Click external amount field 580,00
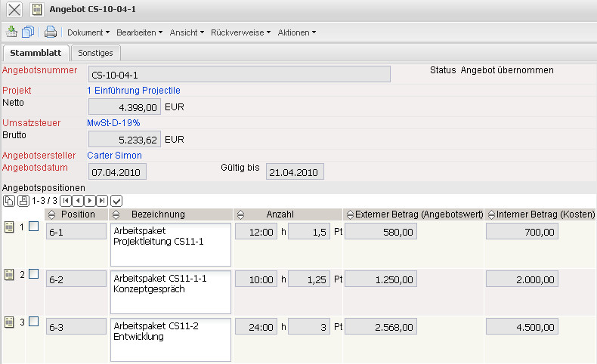This screenshot has height=364, width=597. tap(381, 231)
